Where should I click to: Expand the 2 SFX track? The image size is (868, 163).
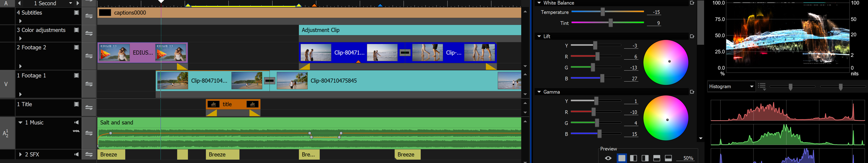click(20, 155)
